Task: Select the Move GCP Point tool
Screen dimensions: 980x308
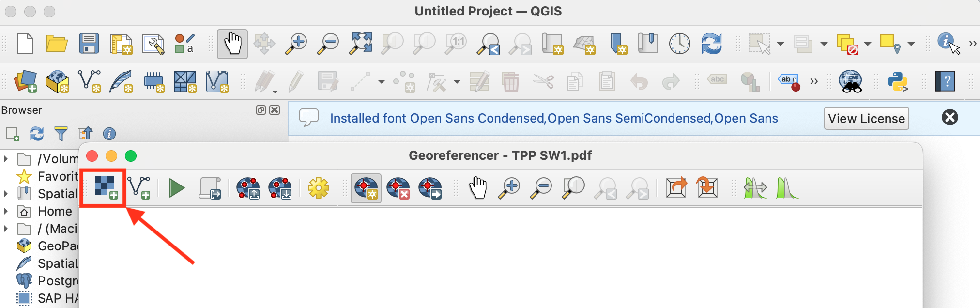Action: [430, 188]
